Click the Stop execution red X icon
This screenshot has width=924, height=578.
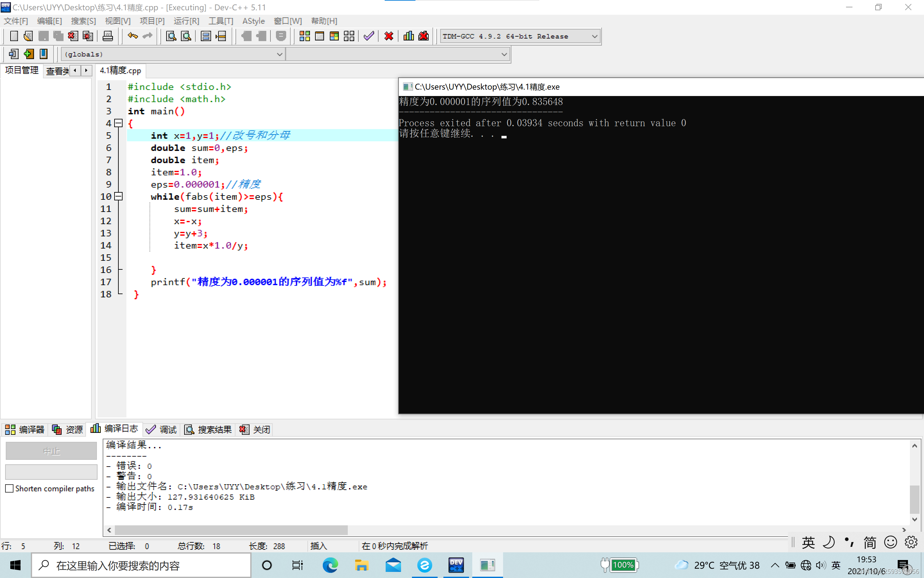(x=389, y=36)
